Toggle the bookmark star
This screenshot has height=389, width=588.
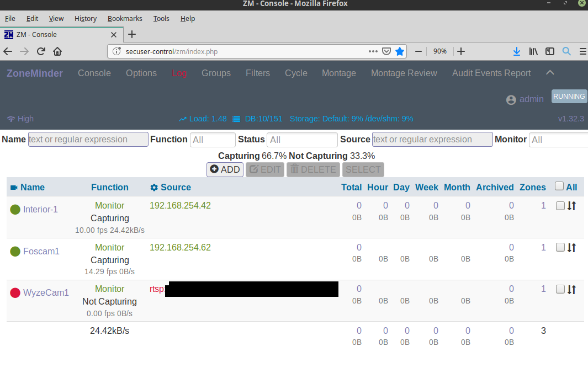click(400, 51)
